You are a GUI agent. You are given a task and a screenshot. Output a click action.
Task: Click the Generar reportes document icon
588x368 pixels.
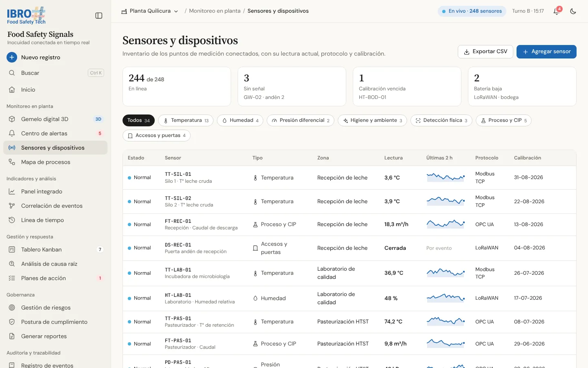click(x=12, y=336)
